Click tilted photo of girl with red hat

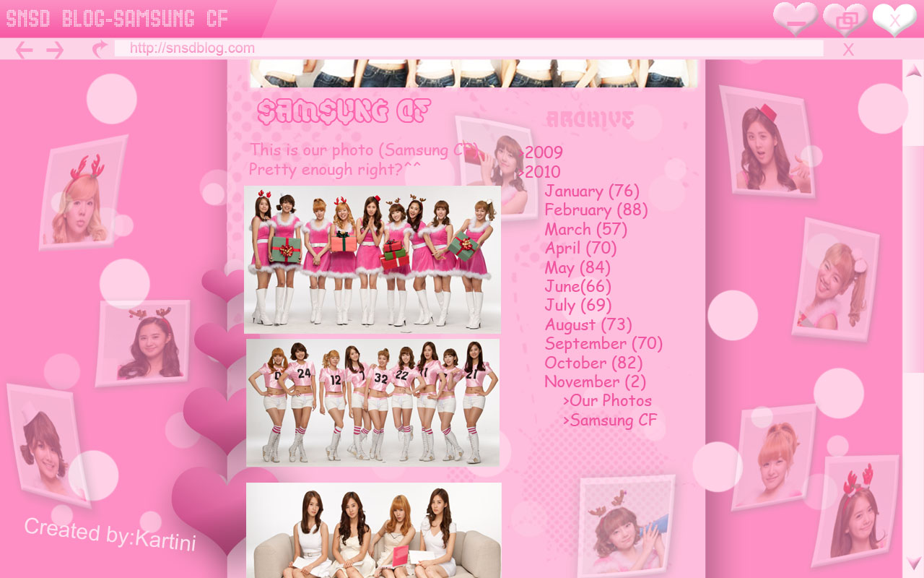(767, 141)
